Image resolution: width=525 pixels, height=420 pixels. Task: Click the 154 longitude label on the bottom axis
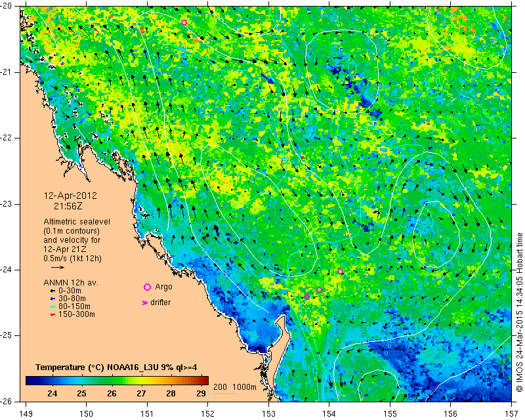pyautogui.click(x=329, y=413)
